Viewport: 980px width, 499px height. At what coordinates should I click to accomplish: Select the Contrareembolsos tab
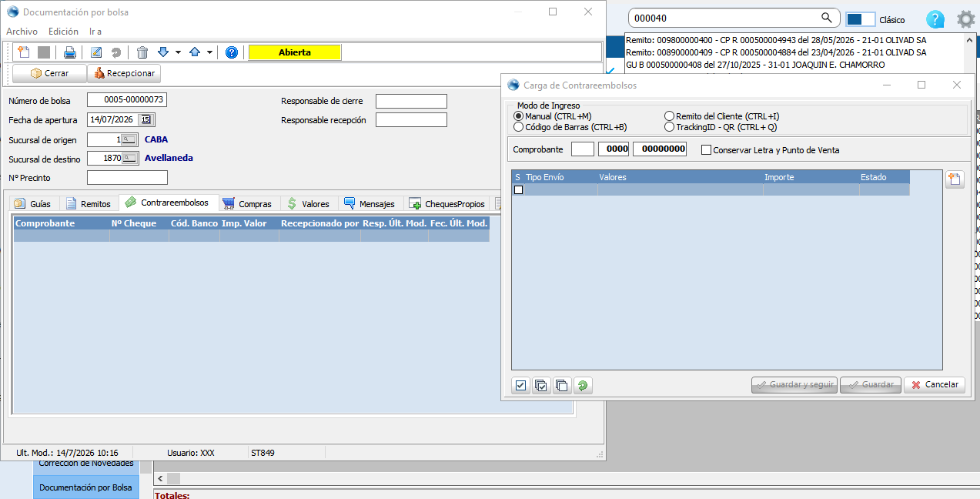click(167, 203)
